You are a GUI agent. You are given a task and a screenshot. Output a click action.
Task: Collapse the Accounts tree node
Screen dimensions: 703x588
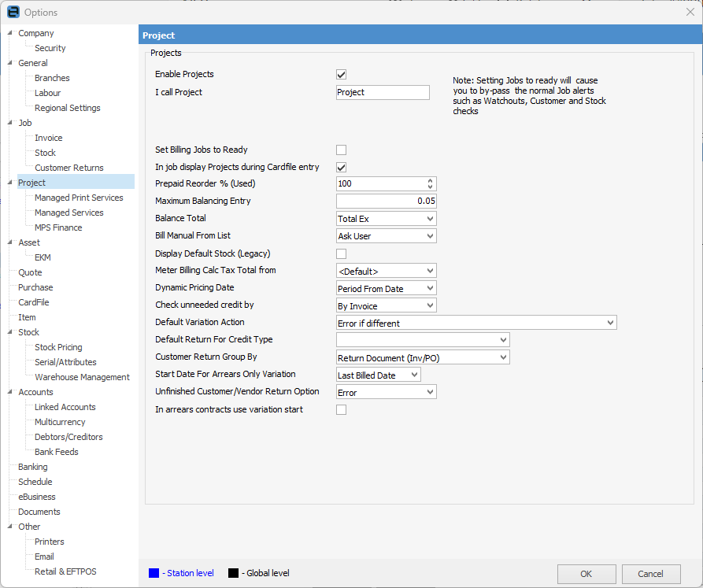(x=9, y=392)
